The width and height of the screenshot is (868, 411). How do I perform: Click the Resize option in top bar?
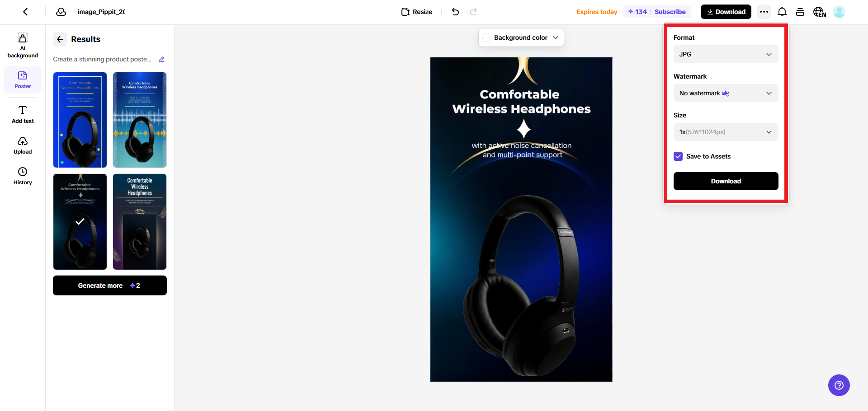point(417,12)
